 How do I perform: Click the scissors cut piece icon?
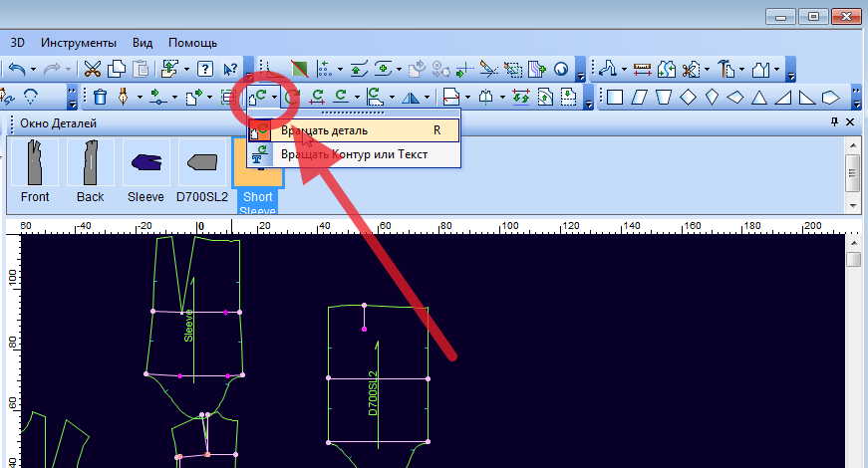[691, 69]
